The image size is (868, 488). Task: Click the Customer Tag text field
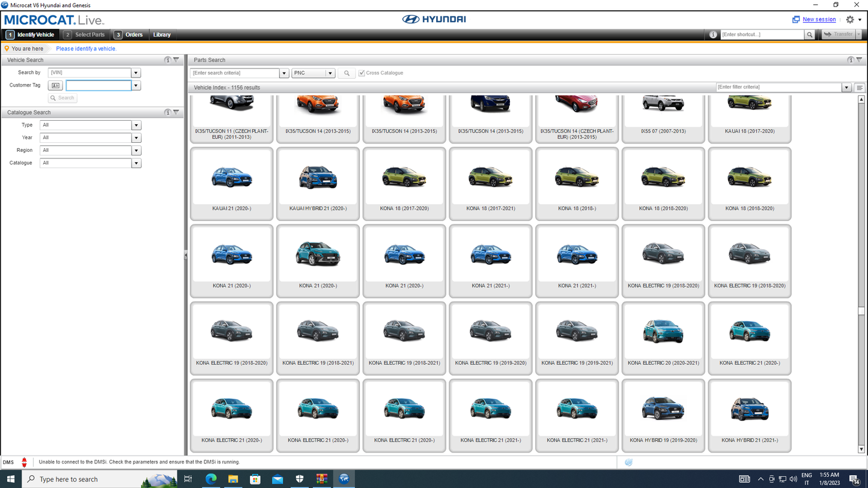coord(99,86)
